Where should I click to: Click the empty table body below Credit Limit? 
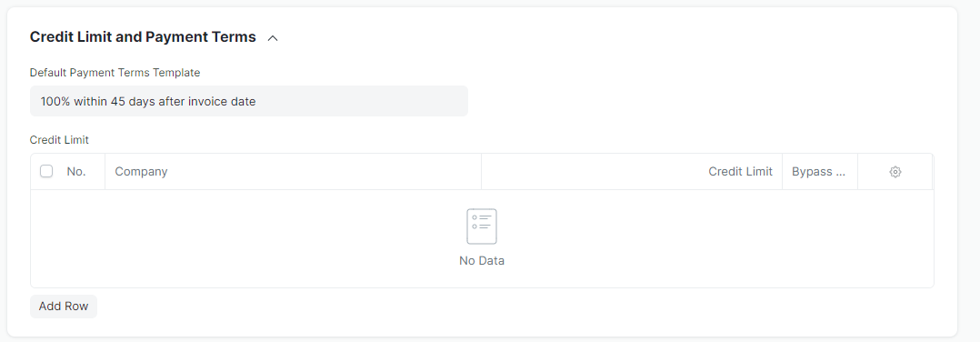click(632, 238)
